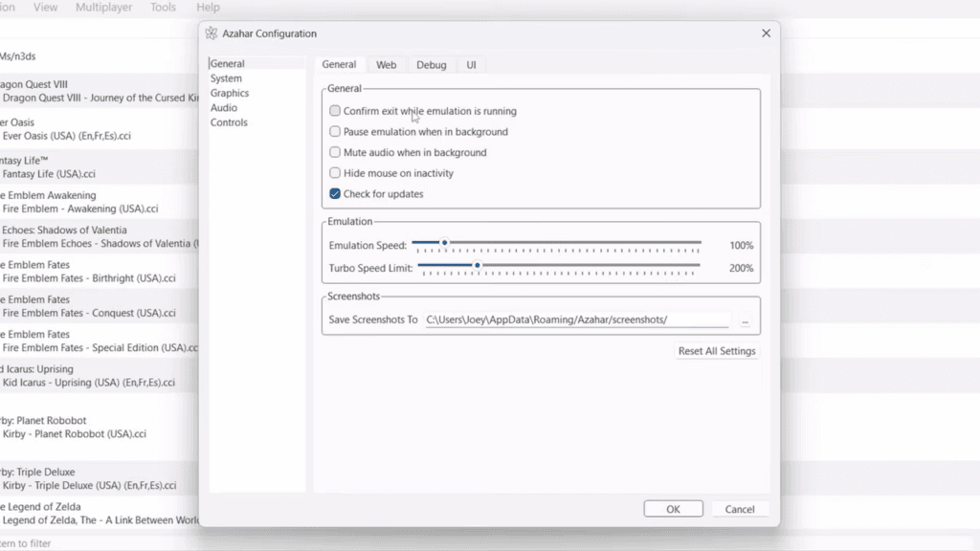This screenshot has width=980, height=551.
Task: Confirm settings with the OK button
Action: pyautogui.click(x=673, y=509)
